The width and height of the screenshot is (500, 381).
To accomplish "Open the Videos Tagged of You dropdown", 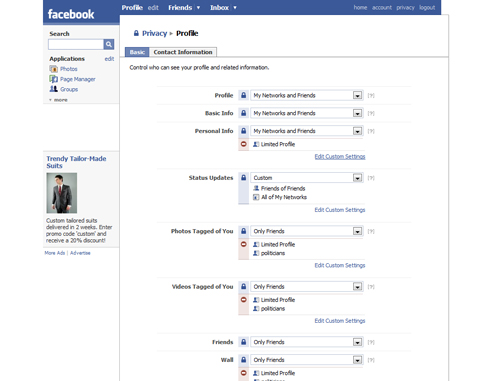I will [x=307, y=286].
